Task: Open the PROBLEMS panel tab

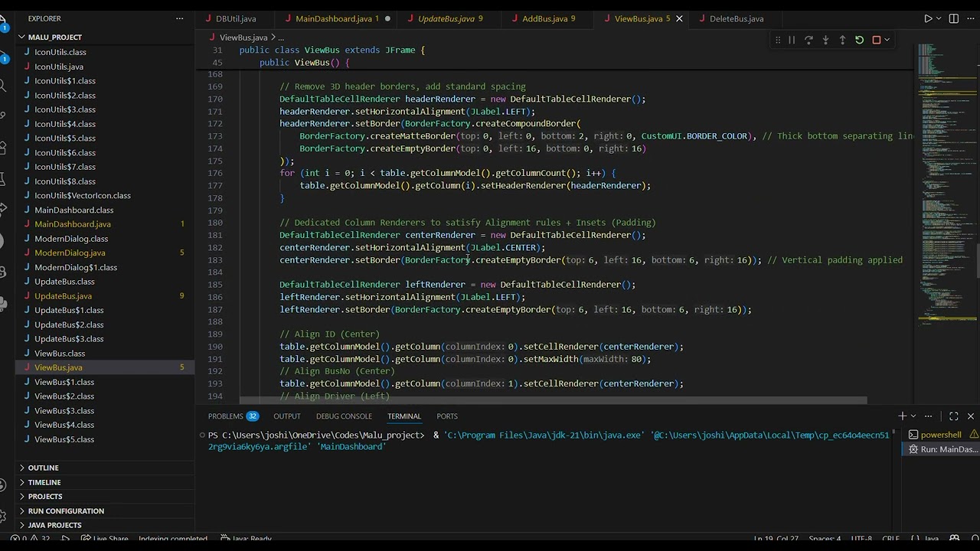Action: click(x=225, y=416)
